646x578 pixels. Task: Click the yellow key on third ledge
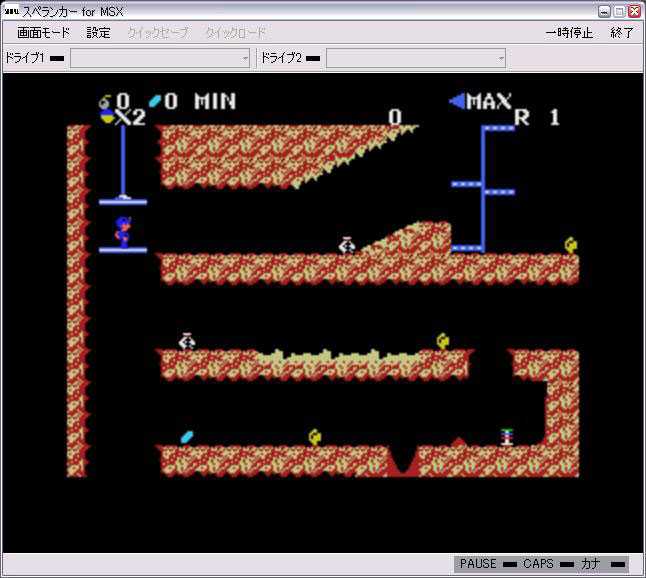point(443,342)
